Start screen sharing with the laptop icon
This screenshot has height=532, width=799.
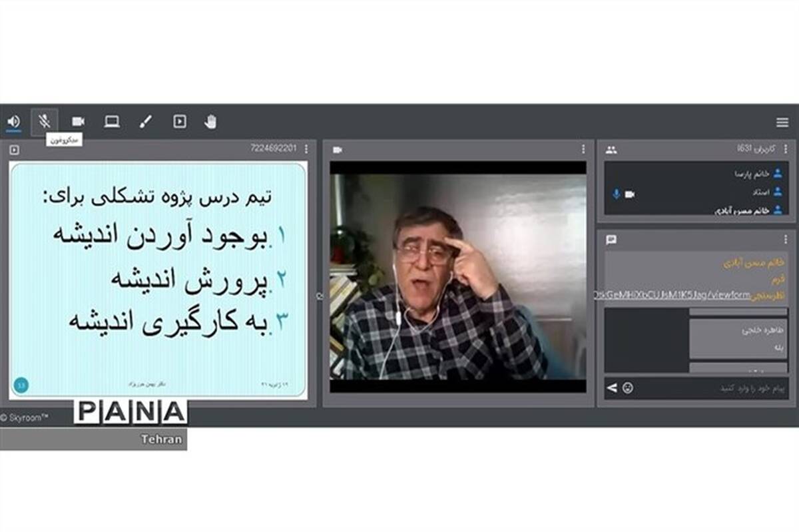(112, 122)
